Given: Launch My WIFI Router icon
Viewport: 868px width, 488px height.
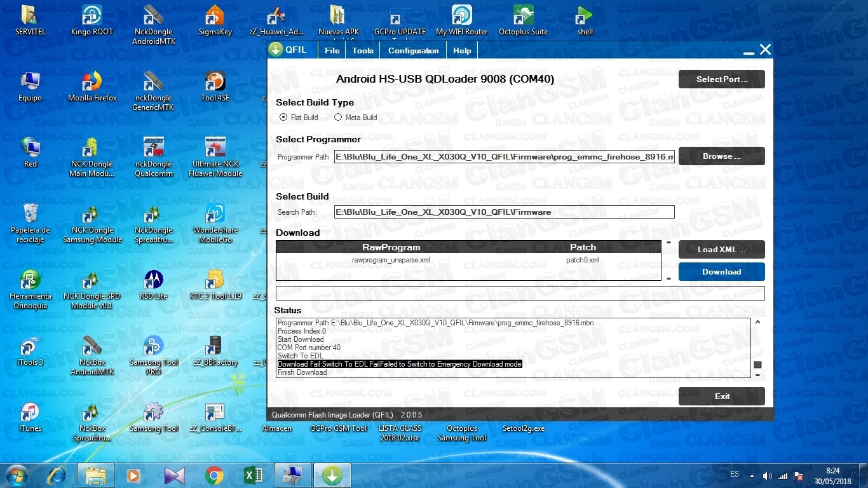Looking at the screenshot, I should click(462, 20).
